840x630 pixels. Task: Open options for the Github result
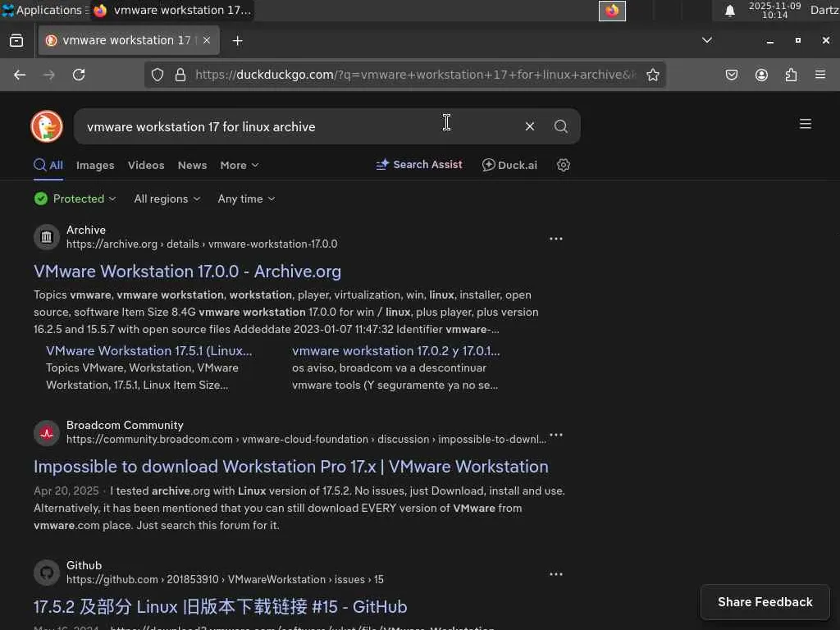click(556, 573)
